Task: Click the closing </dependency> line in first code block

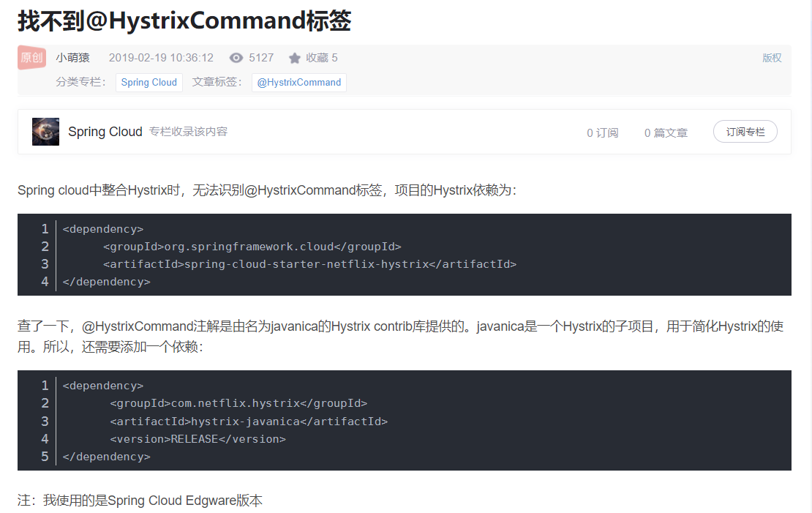Action: click(106, 282)
